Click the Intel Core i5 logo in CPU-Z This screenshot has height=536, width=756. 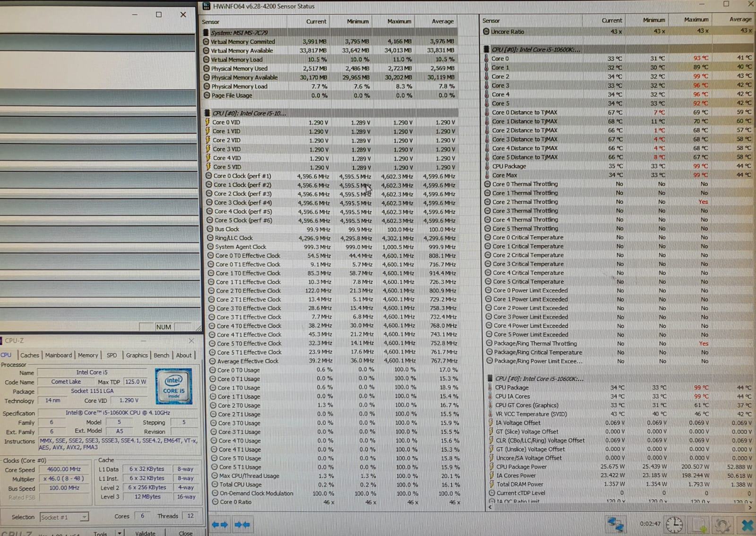pyautogui.click(x=174, y=386)
